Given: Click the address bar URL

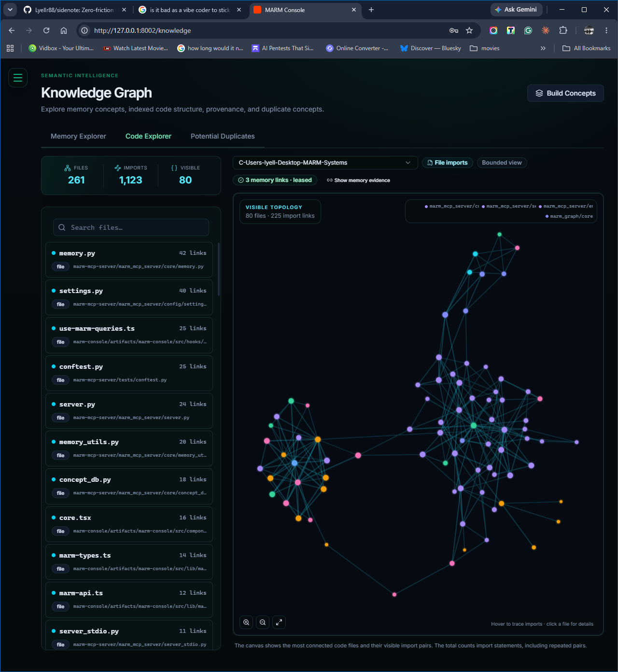Looking at the screenshot, I should [142, 30].
